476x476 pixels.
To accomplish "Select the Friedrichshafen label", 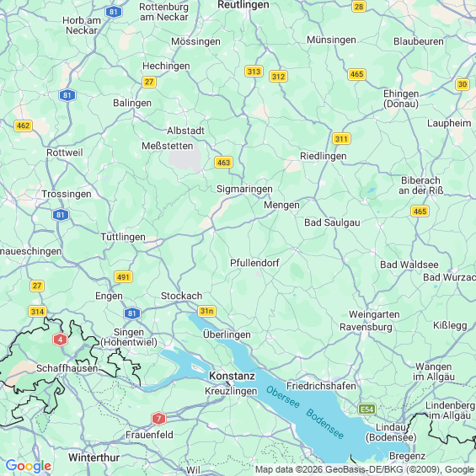I will click(x=321, y=386).
